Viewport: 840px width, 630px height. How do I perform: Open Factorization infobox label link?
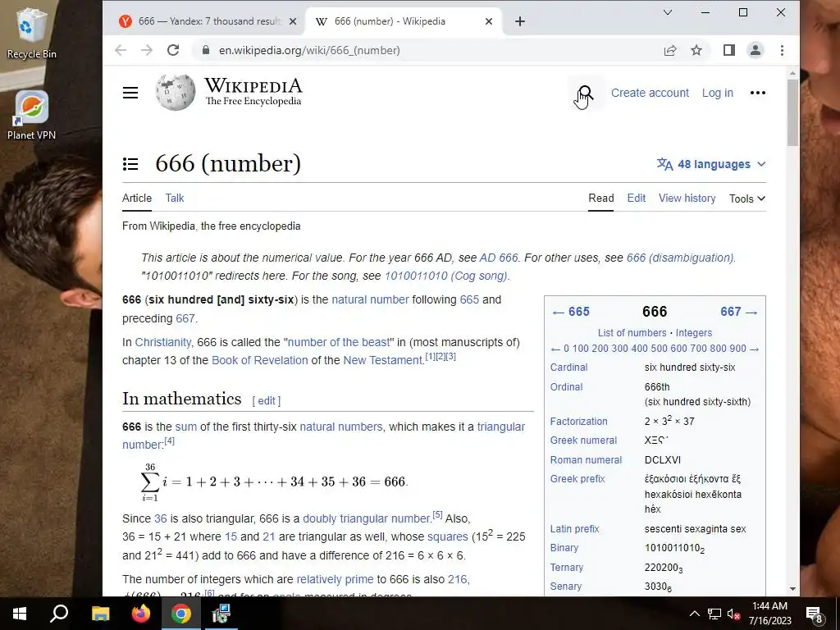[578, 421]
